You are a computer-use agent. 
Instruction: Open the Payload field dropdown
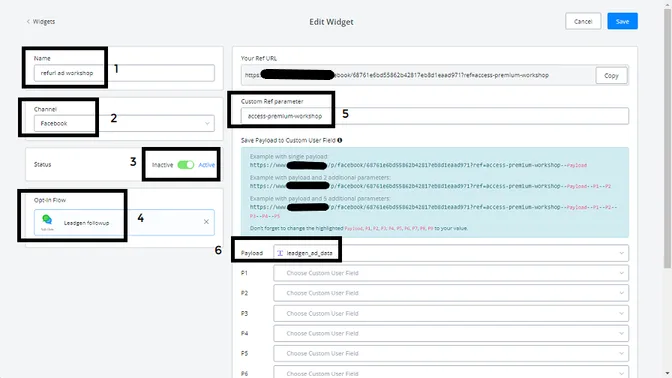[451, 253]
